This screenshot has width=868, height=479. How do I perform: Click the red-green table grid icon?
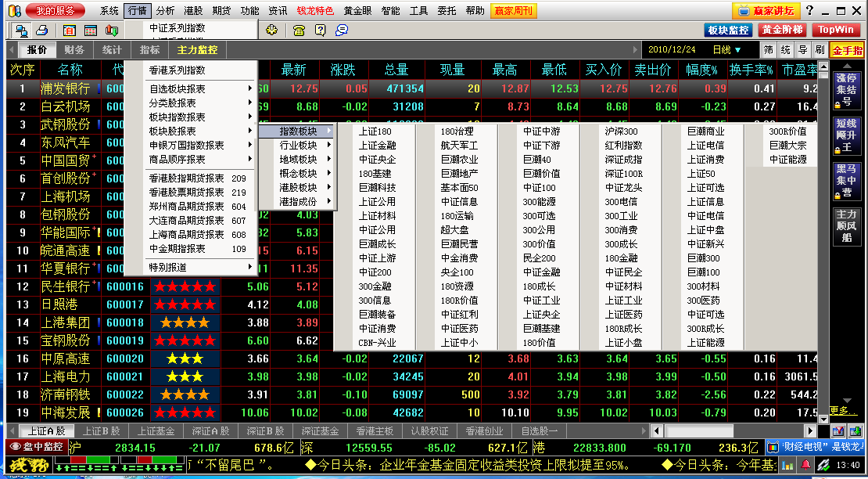(90, 30)
